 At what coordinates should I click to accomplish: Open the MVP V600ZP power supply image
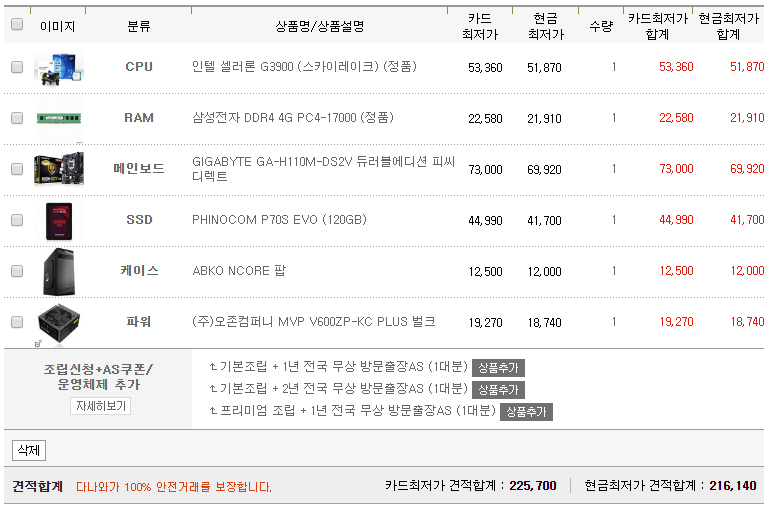(x=59, y=323)
